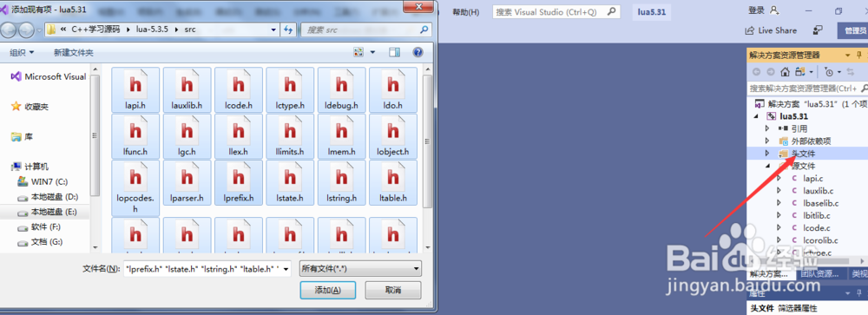Open the Live Share feedback icon

pyautogui.click(x=818, y=30)
